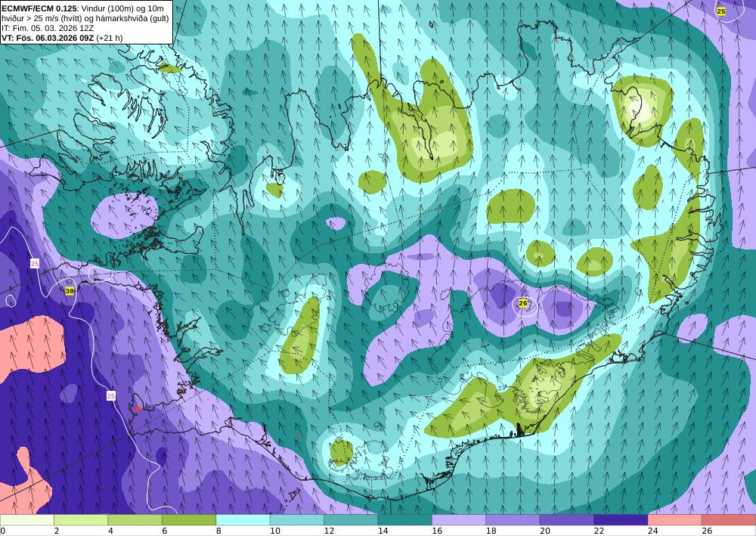Click the legend scale number '10'
Image resolution: width=756 pixels, height=536 pixels.
tap(275, 531)
